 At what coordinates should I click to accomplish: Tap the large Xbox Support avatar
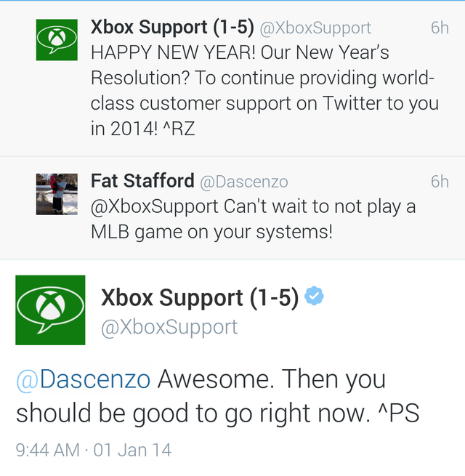50,310
